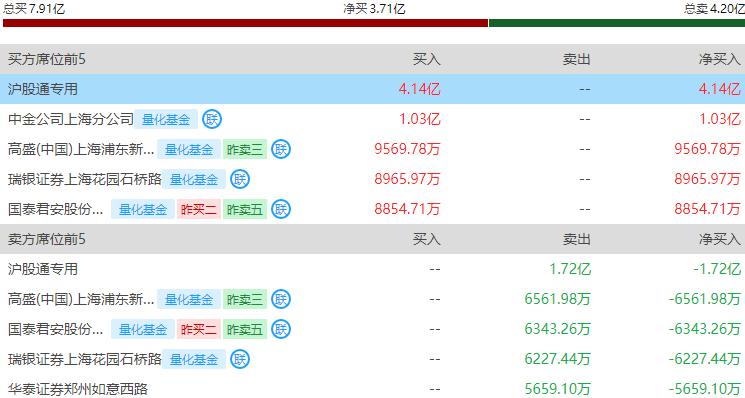Select 瑞银证券上海花园石桥路 in the buyer list

[x=85, y=179]
